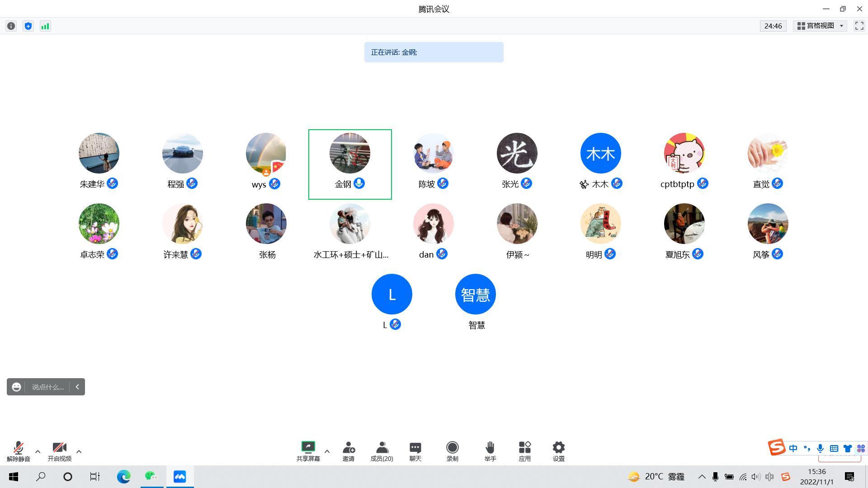
Task: Open Microsoft Edge from the taskbar
Action: (x=123, y=477)
